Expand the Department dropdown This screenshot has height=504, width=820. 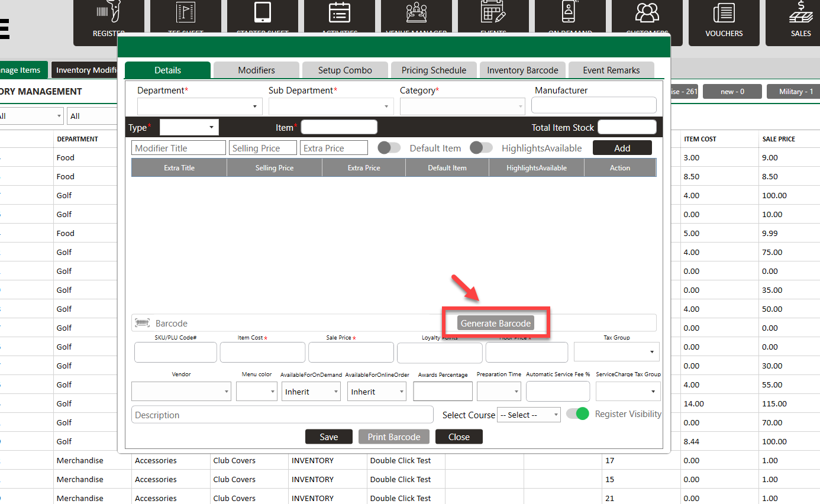[x=199, y=106]
